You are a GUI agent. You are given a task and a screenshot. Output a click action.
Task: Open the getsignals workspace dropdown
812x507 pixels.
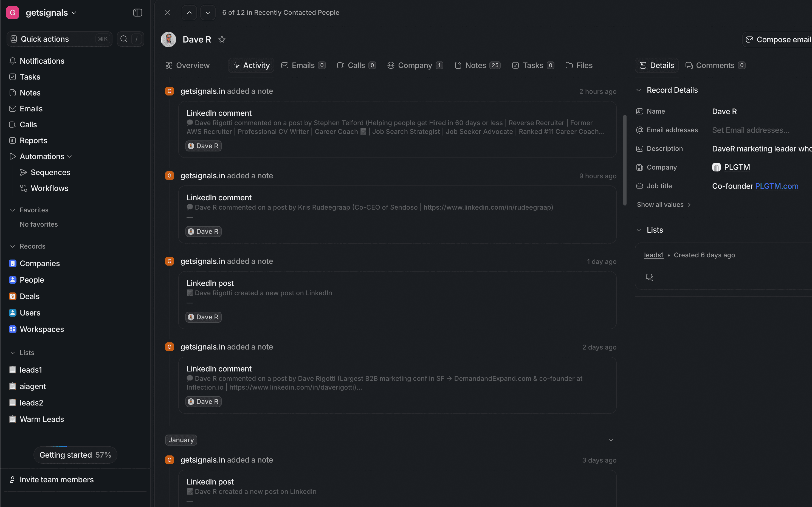click(x=50, y=13)
